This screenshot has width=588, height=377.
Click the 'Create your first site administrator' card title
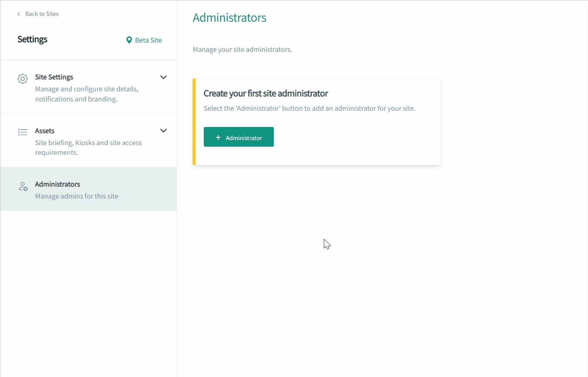pyautogui.click(x=266, y=93)
